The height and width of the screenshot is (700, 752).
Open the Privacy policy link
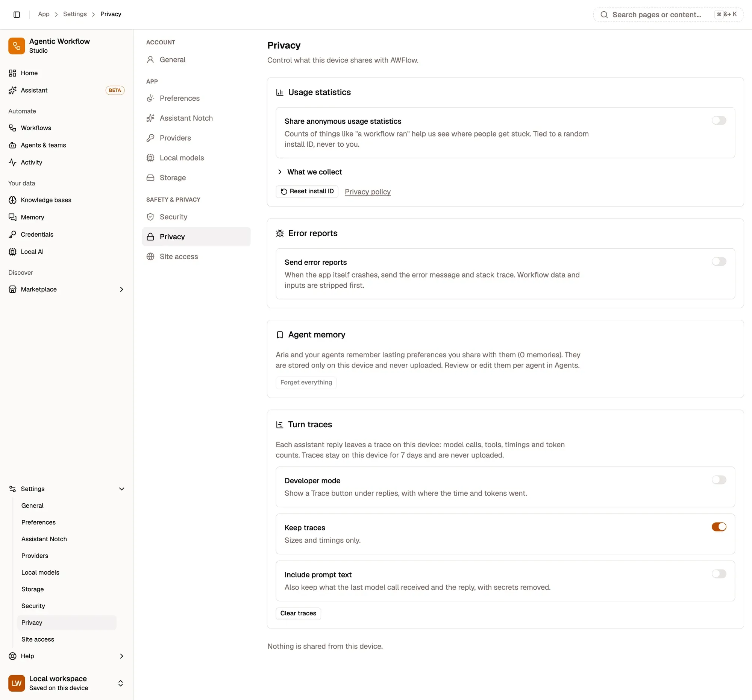tap(368, 192)
